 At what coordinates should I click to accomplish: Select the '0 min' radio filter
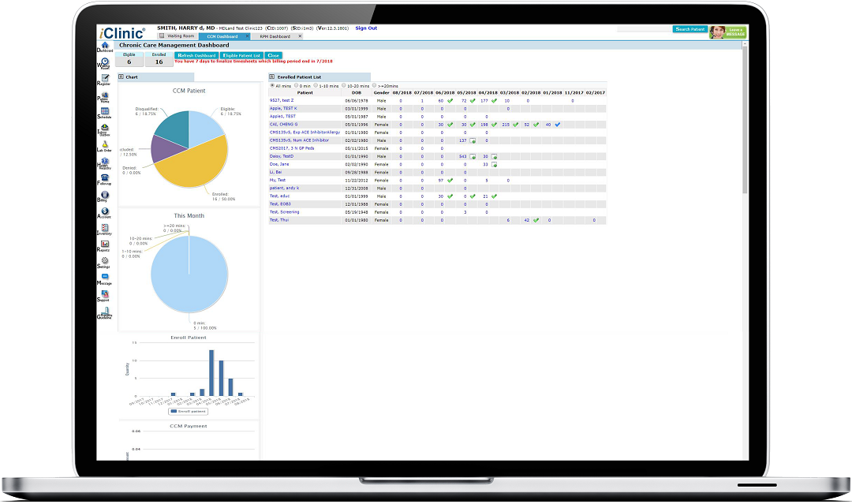tap(295, 85)
